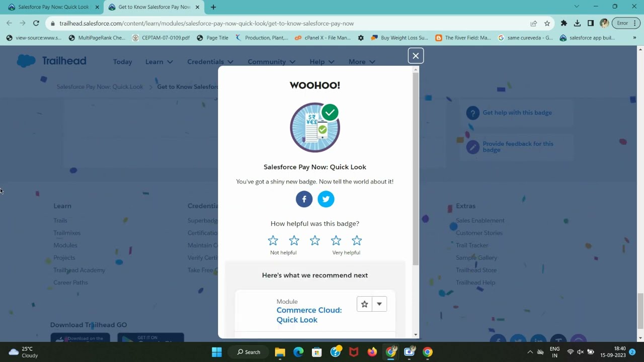The image size is (644, 362).
Task: Rate the badge one star, not helpful
Action: point(273,241)
